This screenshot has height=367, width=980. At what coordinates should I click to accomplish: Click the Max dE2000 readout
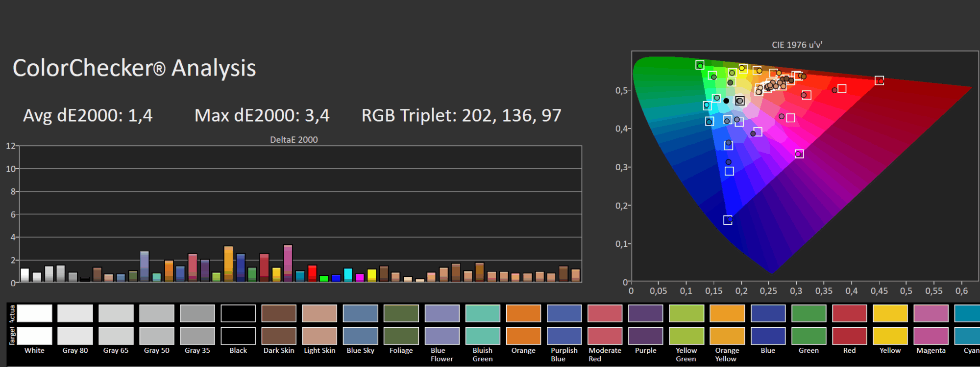[x=262, y=116]
